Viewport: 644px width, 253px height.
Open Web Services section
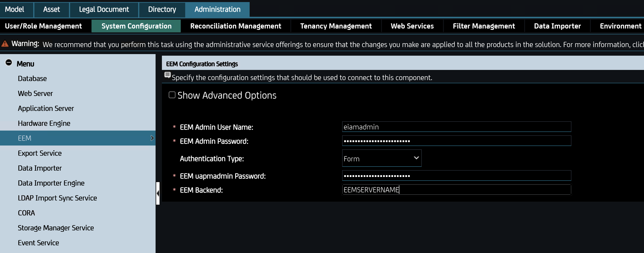pyautogui.click(x=412, y=26)
